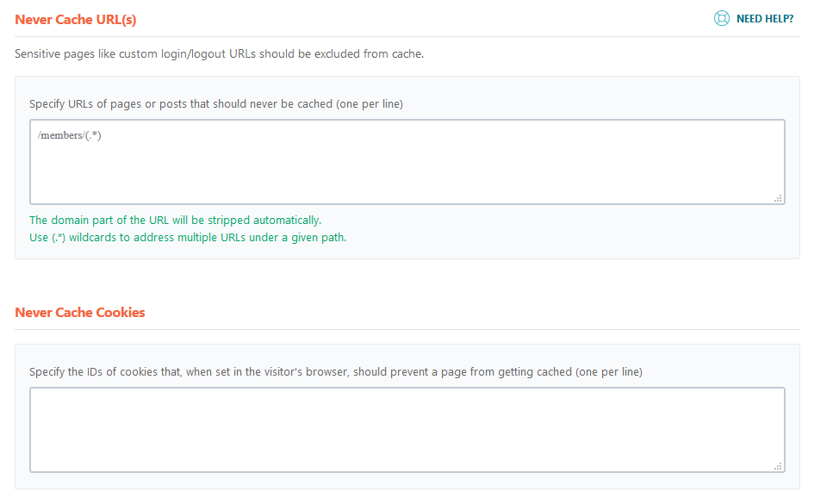Click inside the never-cache URLs textarea
The image size is (814, 504).
click(405, 162)
